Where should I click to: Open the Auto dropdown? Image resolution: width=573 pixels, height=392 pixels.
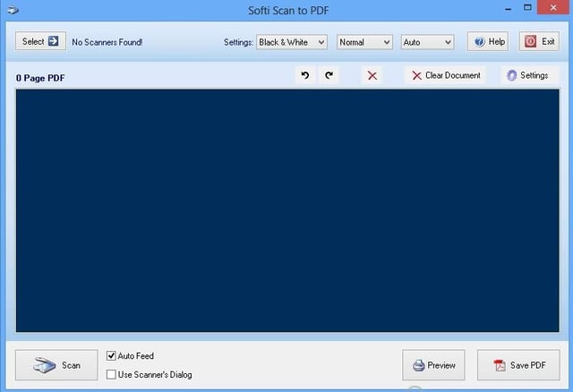(428, 42)
